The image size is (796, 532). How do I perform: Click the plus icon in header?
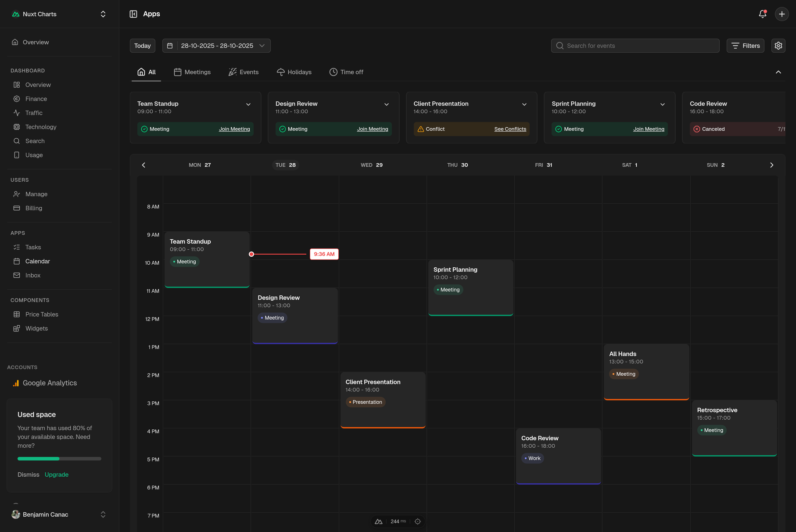782,14
